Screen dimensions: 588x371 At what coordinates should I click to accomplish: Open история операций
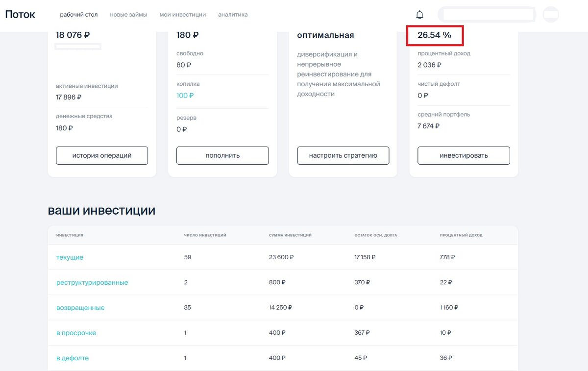coord(101,155)
